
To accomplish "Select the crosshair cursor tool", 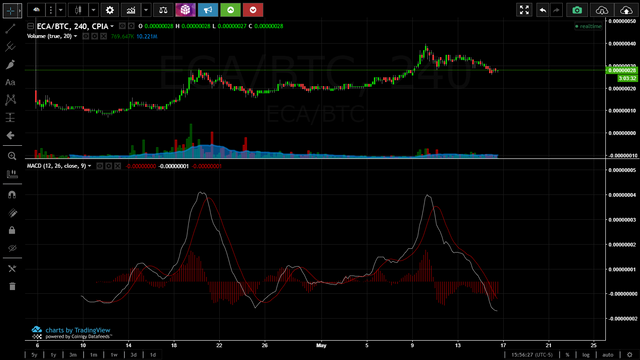I will click(x=10, y=10).
